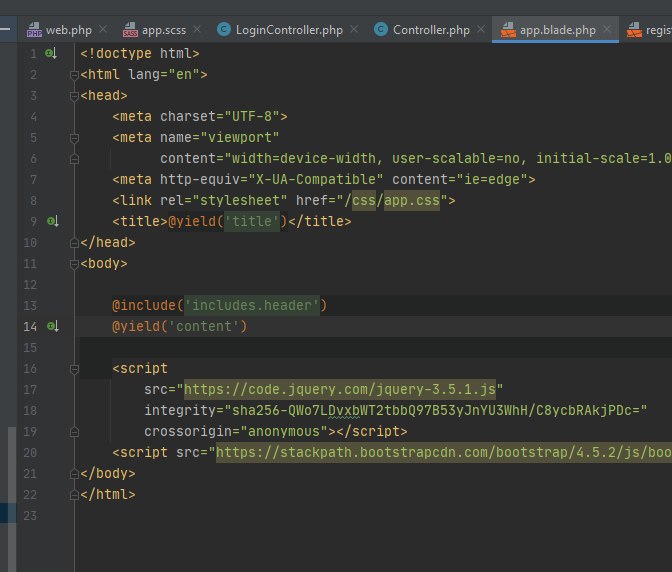Click the X-UA-Compatible value on line 7
This screenshot has height=572, width=672.
(315, 180)
